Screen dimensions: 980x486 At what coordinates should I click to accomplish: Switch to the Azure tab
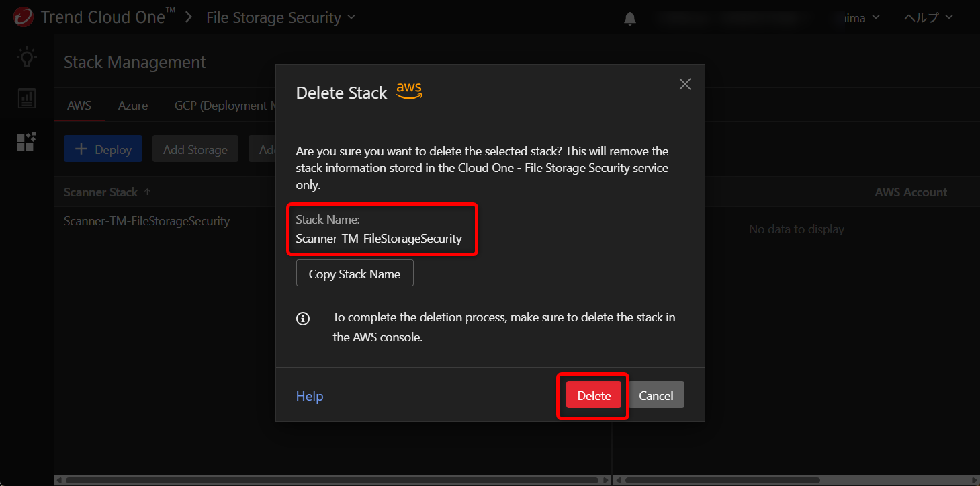click(133, 106)
